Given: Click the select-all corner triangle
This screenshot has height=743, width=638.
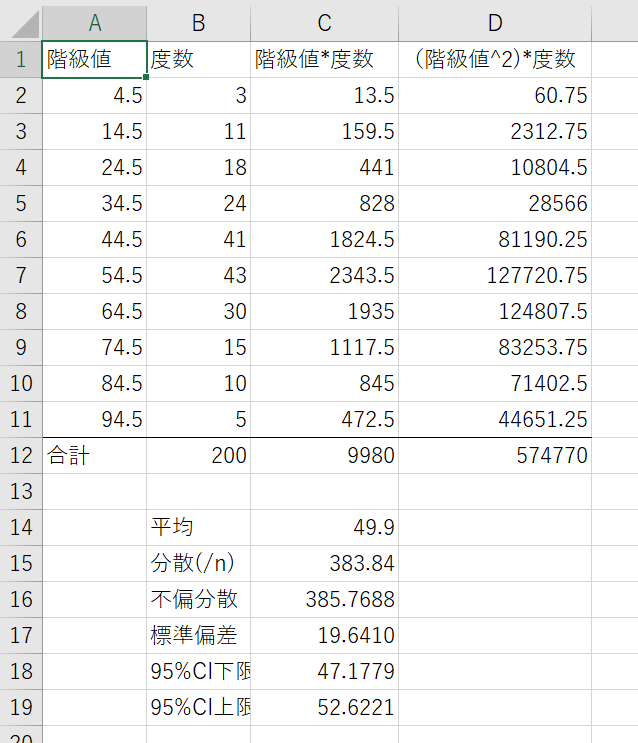Looking at the screenshot, I should (x=26, y=24).
